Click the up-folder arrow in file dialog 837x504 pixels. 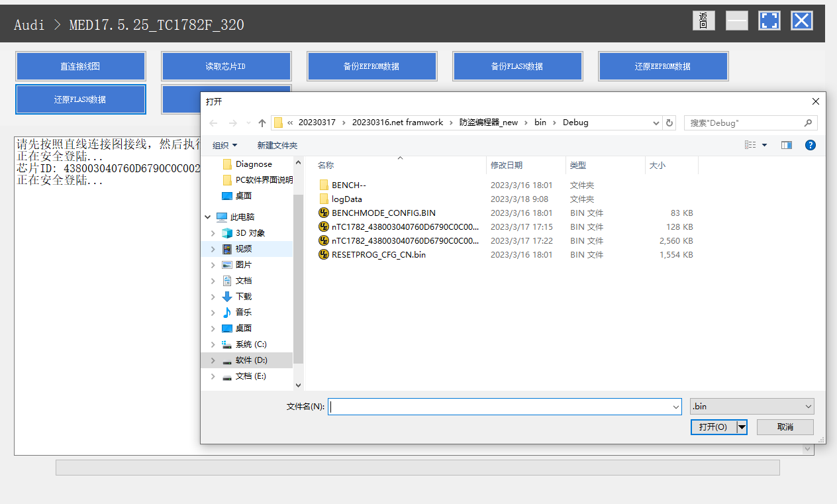[x=262, y=123]
